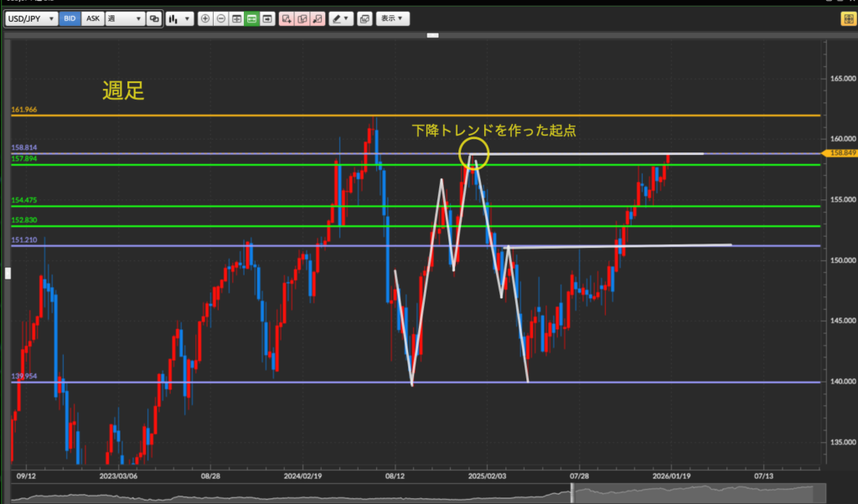858x504 pixels.
Task: Switch price display to ASK
Action: click(x=92, y=18)
